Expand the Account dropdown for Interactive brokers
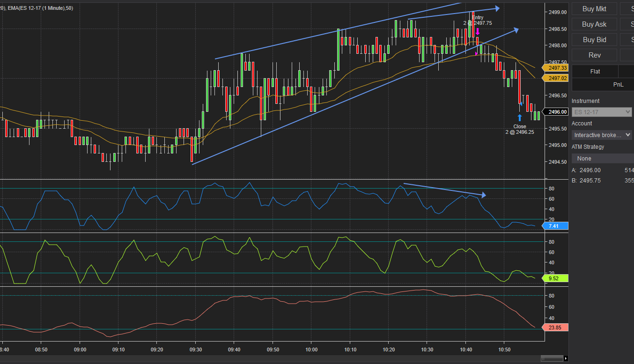Viewport: 634px width, 364px height. [601, 135]
